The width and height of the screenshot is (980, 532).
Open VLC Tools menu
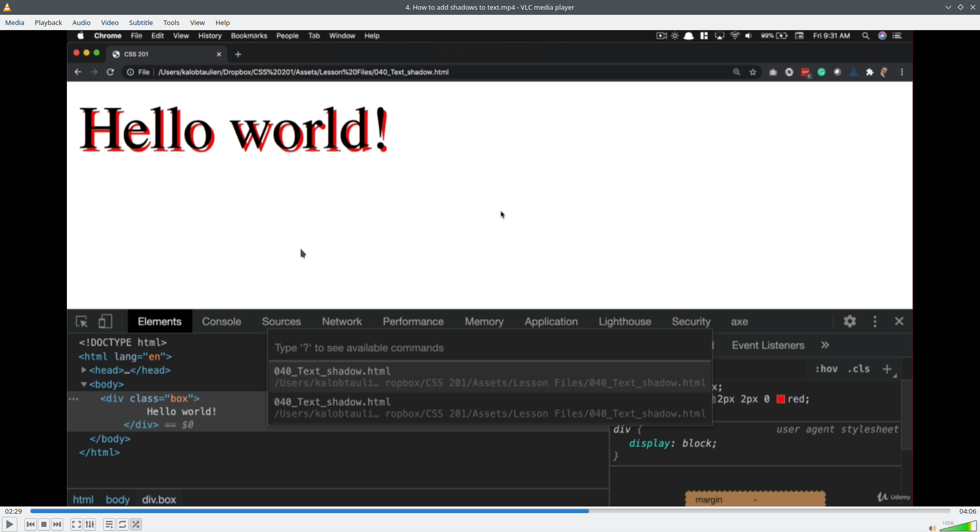171,22
